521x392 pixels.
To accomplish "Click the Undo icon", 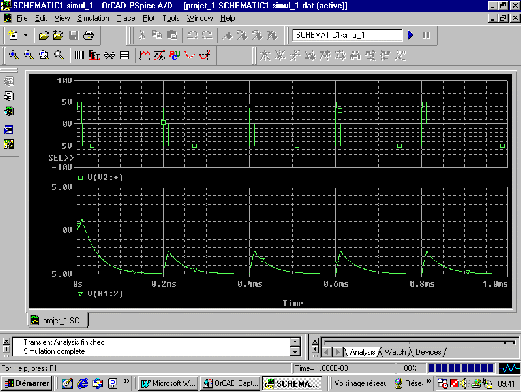I will pos(192,35).
